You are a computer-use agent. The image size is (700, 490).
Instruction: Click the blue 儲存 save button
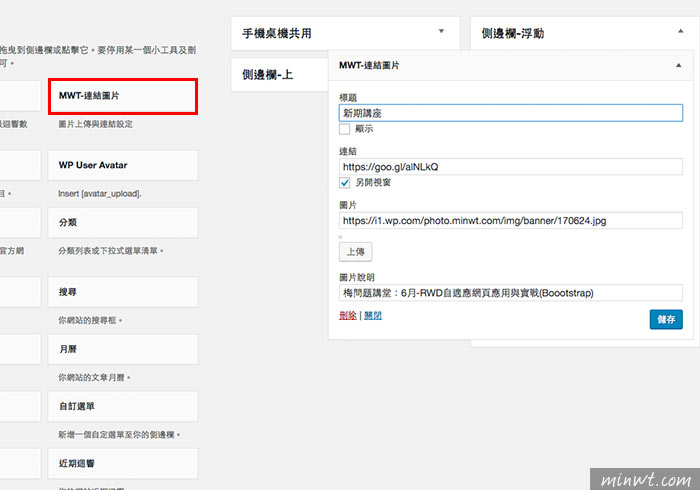pos(666,319)
